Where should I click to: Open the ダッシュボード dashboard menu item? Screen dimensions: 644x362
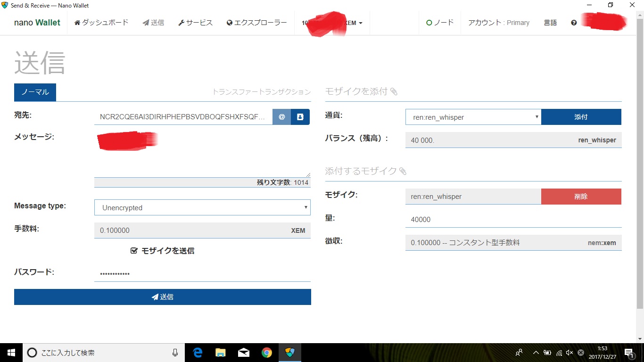101,23
